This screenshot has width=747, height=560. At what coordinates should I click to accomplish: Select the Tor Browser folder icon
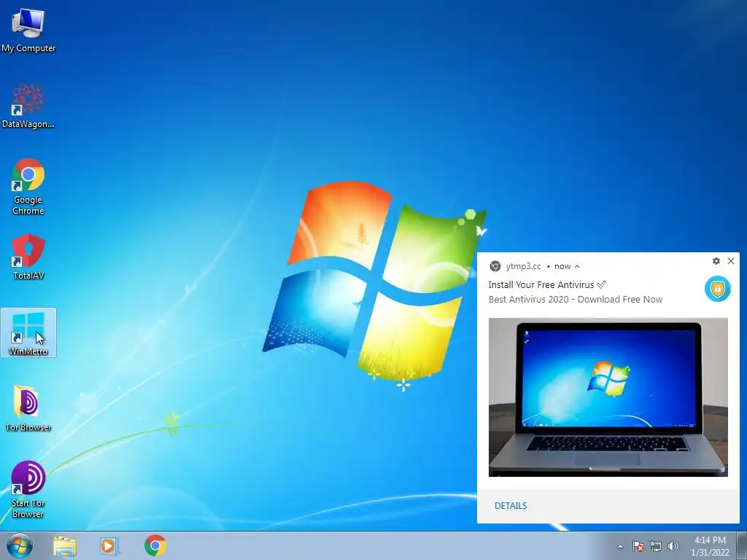[x=28, y=408]
